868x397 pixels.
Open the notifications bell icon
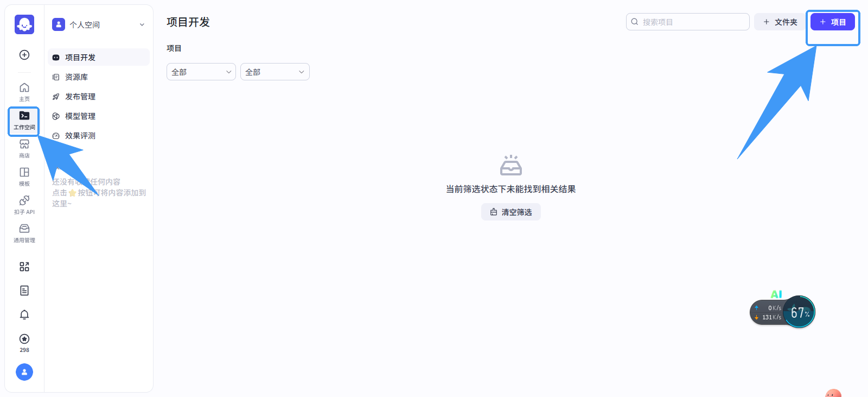[24, 314]
